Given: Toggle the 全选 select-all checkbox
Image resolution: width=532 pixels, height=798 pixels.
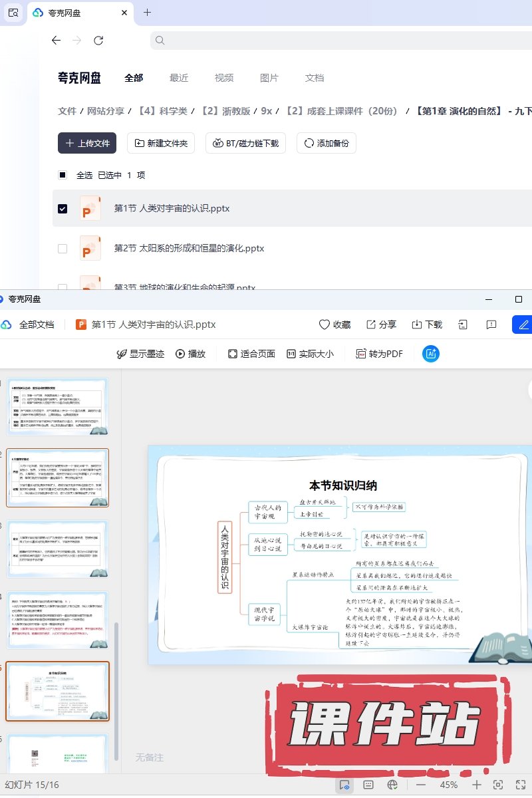Looking at the screenshot, I should (x=63, y=175).
